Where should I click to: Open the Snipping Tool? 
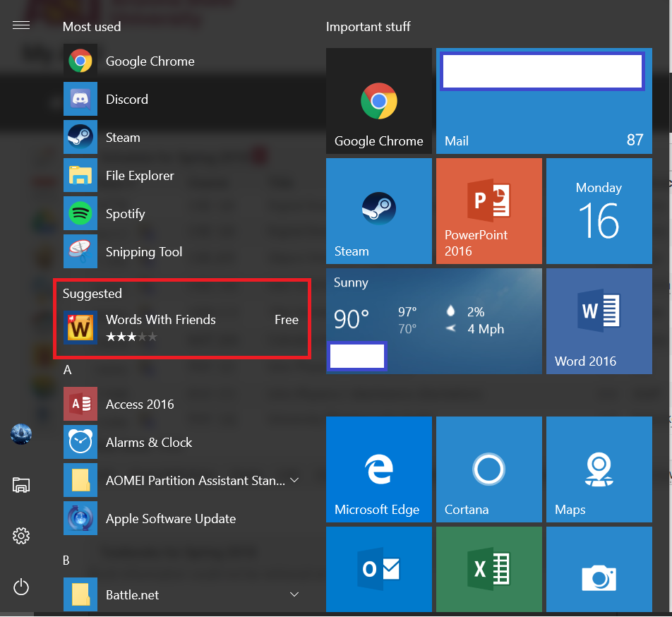tap(144, 251)
